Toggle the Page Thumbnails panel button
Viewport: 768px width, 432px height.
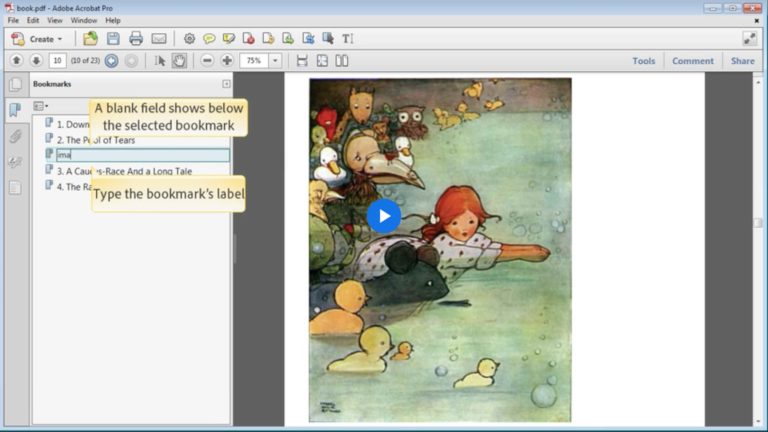(15, 84)
